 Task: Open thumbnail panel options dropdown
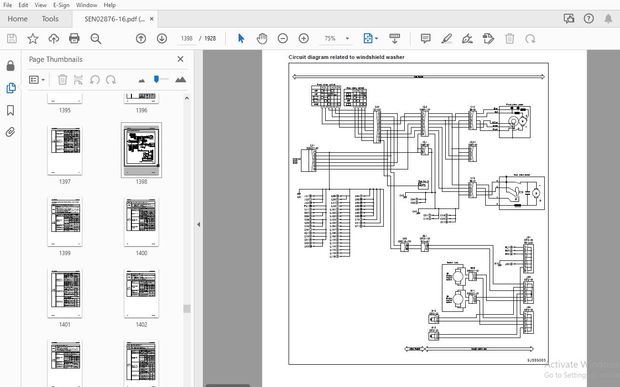click(x=36, y=80)
